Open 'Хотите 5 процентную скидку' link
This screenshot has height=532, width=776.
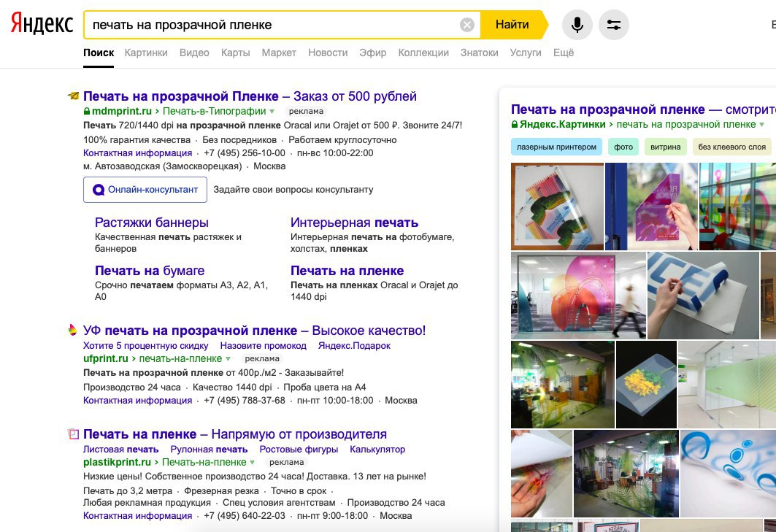coord(145,345)
